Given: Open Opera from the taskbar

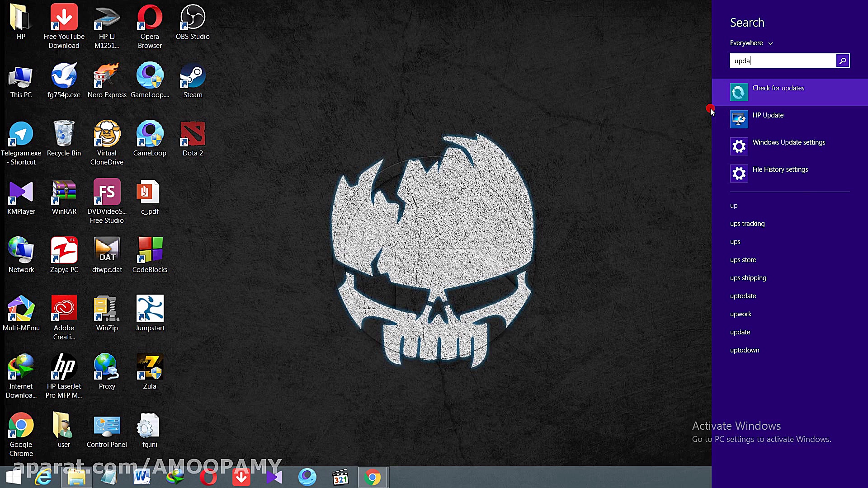Looking at the screenshot, I should pyautogui.click(x=208, y=477).
